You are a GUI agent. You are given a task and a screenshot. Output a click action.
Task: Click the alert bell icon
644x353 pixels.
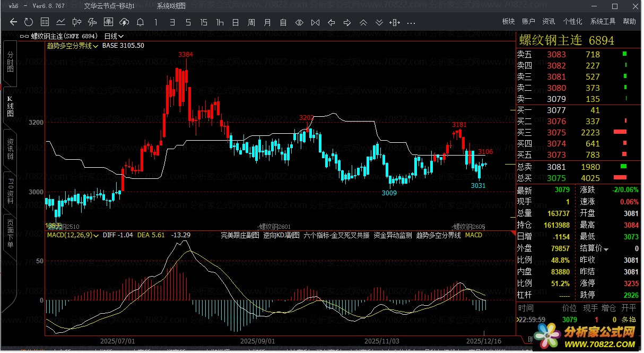click(x=140, y=22)
